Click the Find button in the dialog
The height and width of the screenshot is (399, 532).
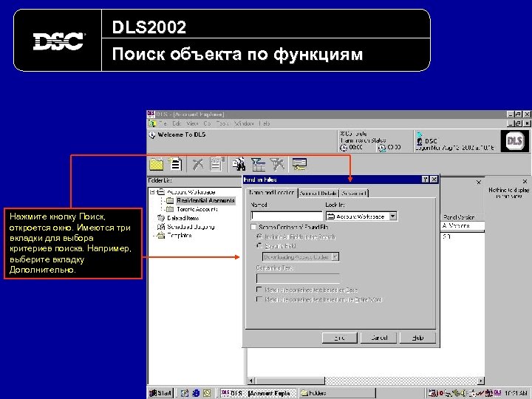point(339,338)
